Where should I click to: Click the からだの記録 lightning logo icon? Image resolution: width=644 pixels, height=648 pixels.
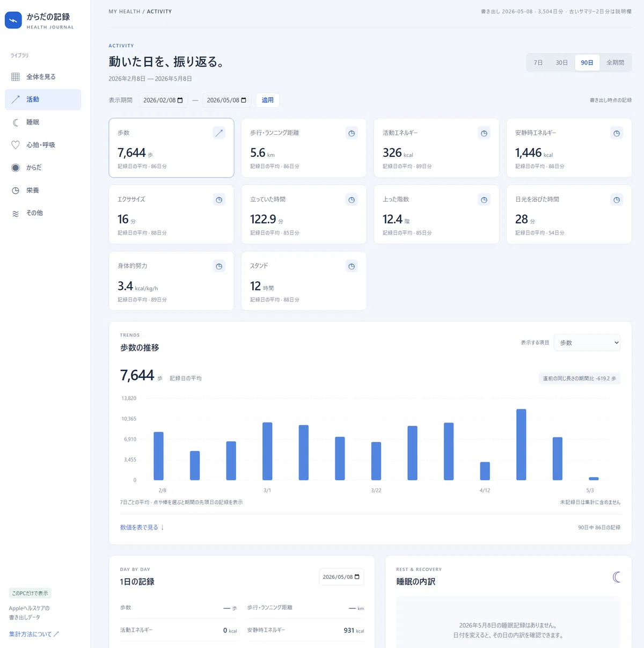point(13,20)
